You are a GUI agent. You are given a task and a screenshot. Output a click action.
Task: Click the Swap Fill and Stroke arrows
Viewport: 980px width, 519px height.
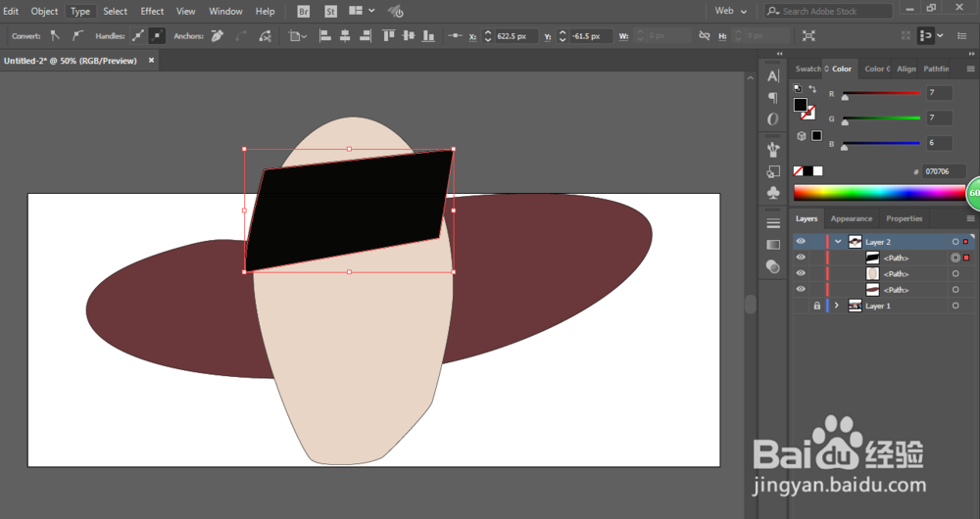coord(811,89)
